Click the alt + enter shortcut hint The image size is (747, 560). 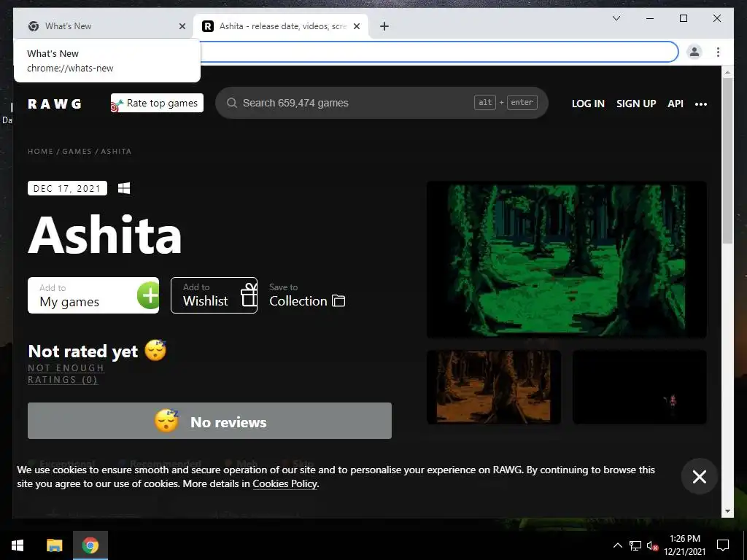[506, 102]
